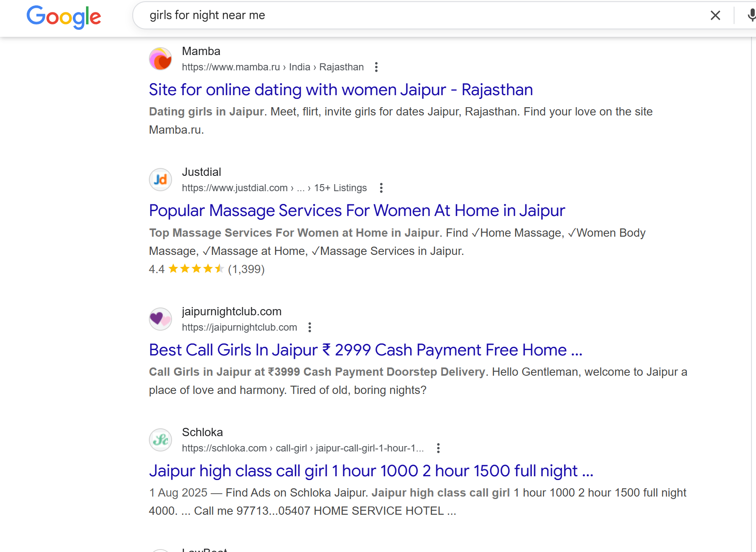Click the purple heart favicon for jaipurnightclub.com
Image resolution: width=756 pixels, height=552 pixels.
point(160,319)
